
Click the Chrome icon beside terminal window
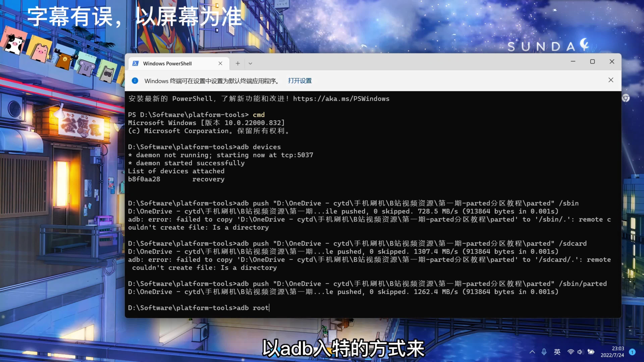pos(626,98)
